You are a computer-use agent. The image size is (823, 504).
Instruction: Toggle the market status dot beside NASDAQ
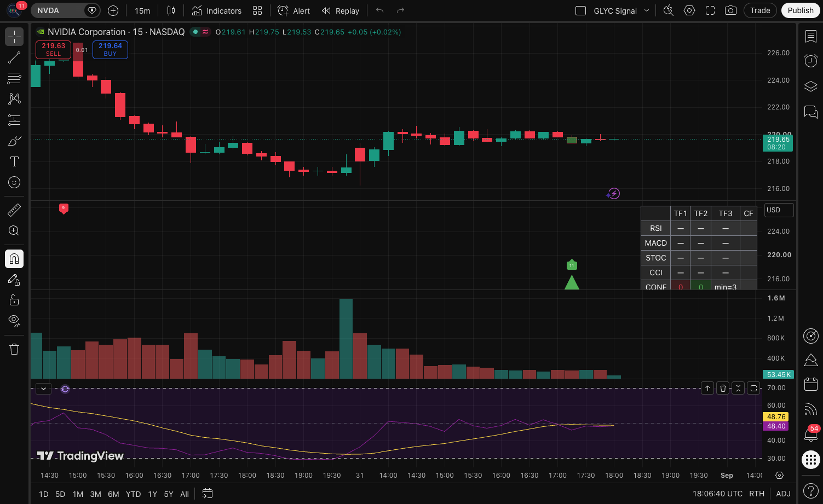point(195,32)
